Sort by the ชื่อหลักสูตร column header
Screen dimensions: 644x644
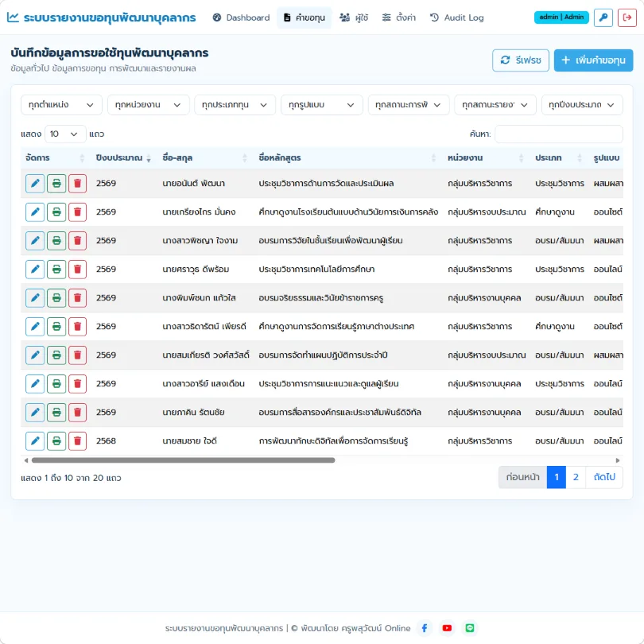click(347, 157)
